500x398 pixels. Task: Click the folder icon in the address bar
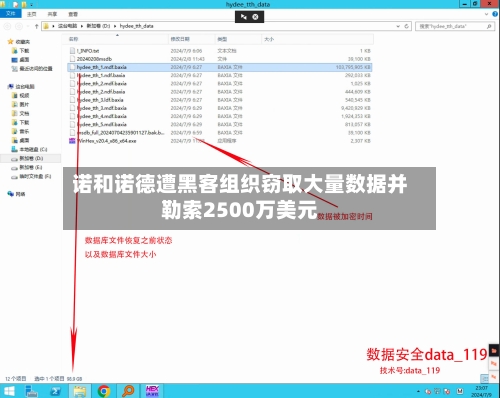point(46,26)
